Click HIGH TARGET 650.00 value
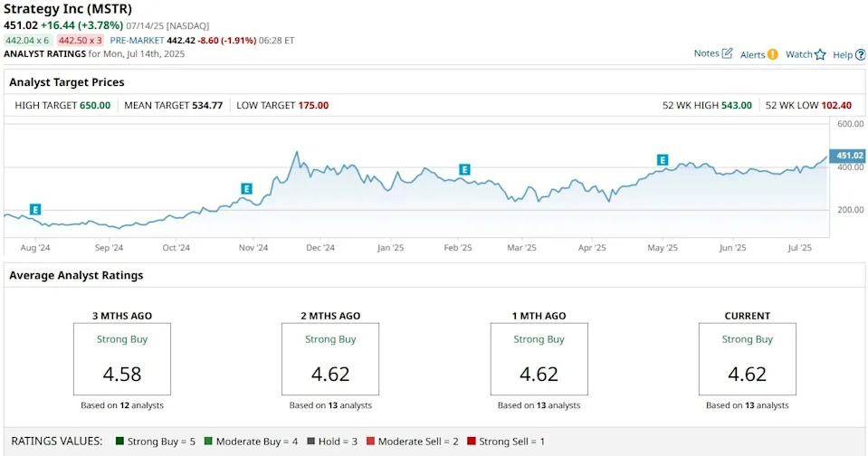Viewport: 868px width, 456px height. [95, 105]
